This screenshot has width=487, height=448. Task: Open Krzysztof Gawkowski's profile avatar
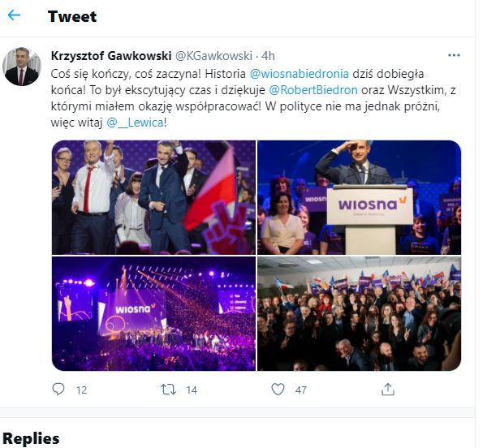22,67
